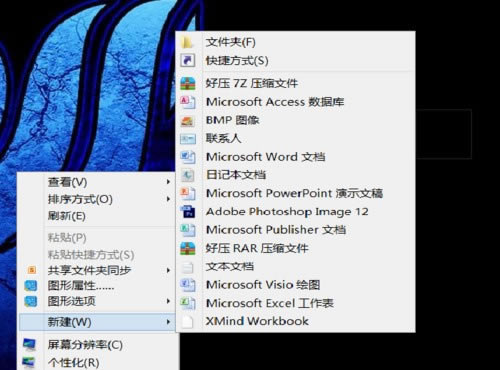
Task: Click the 好压 7Z archive icon
Action: pos(188,83)
